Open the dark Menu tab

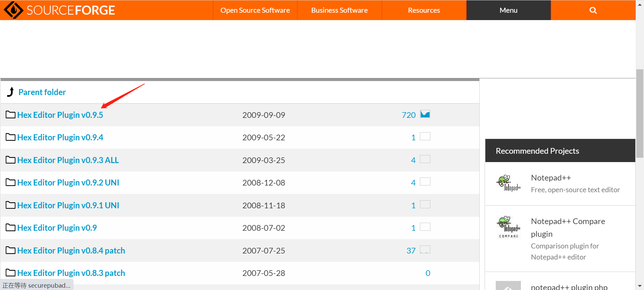508,10
